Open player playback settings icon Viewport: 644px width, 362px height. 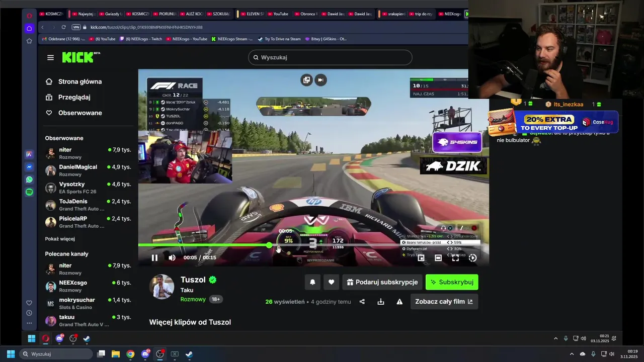click(x=472, y=258)
